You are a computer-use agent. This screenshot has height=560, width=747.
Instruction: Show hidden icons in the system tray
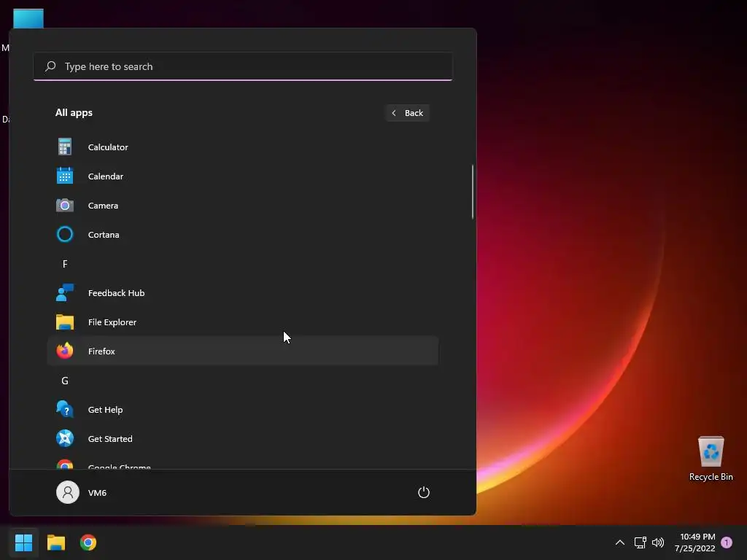[620, 542]
